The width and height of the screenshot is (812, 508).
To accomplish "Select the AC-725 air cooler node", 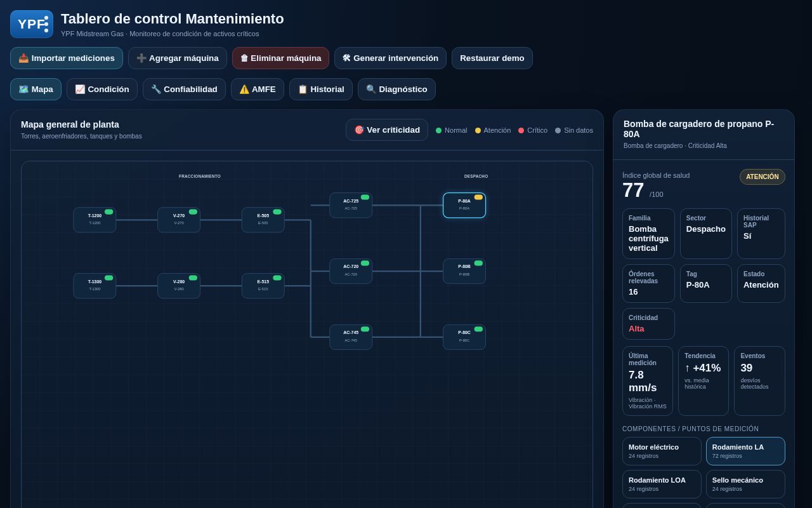I will tap(351, 205).
